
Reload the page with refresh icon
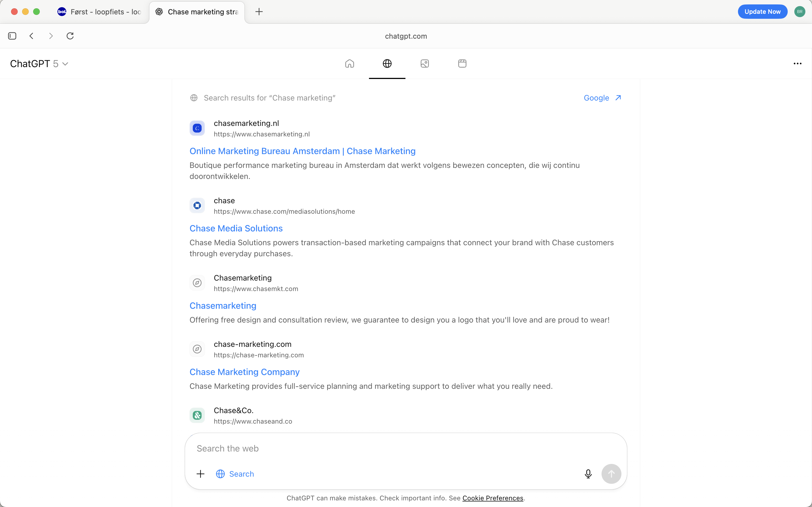pos(70,36)
